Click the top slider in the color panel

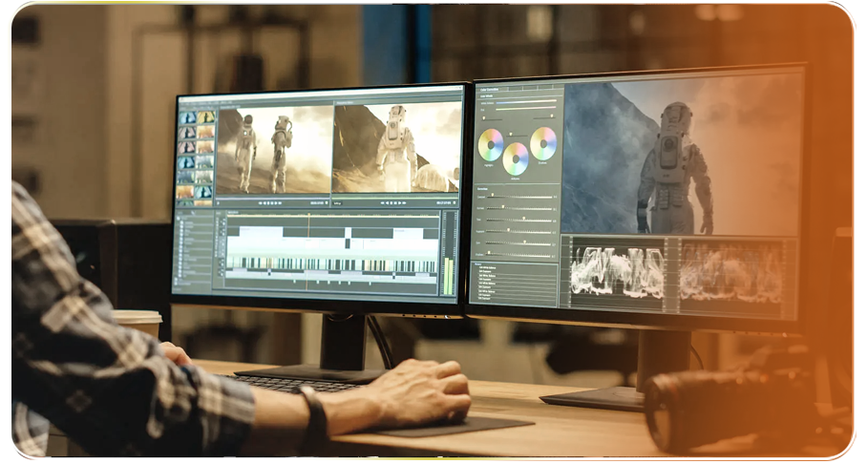pyautogui.click(x=525, y=102)
